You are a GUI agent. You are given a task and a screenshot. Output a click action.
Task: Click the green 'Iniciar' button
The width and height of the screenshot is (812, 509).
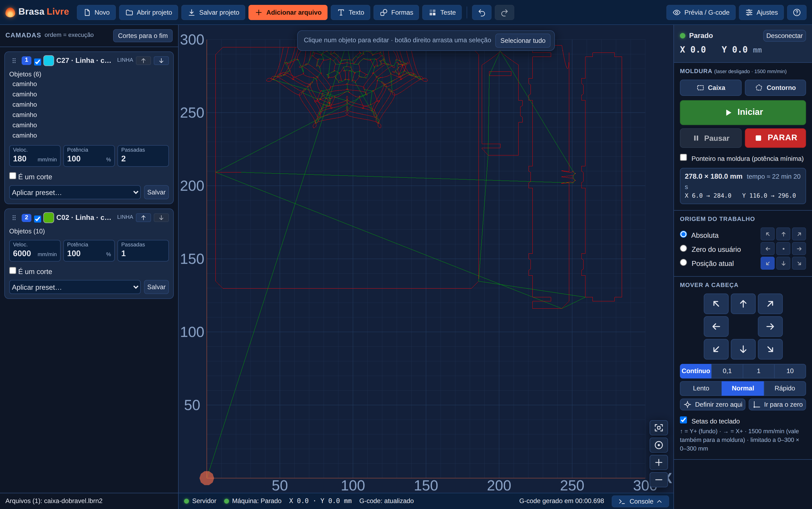click(743, 112)
